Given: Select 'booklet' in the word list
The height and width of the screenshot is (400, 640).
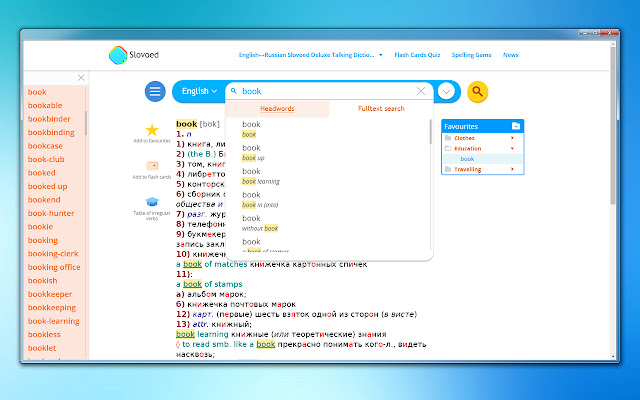Looking at the screenshot, I should coord(42,348).
